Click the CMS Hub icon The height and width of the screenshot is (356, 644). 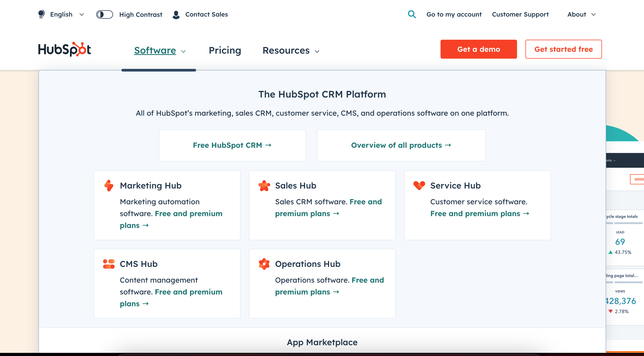109,264
